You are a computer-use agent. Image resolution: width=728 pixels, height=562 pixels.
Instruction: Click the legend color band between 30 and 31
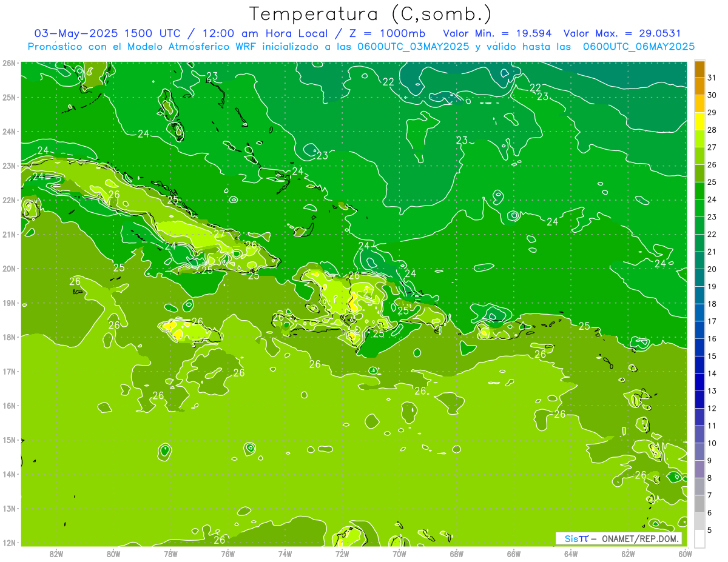699,87
